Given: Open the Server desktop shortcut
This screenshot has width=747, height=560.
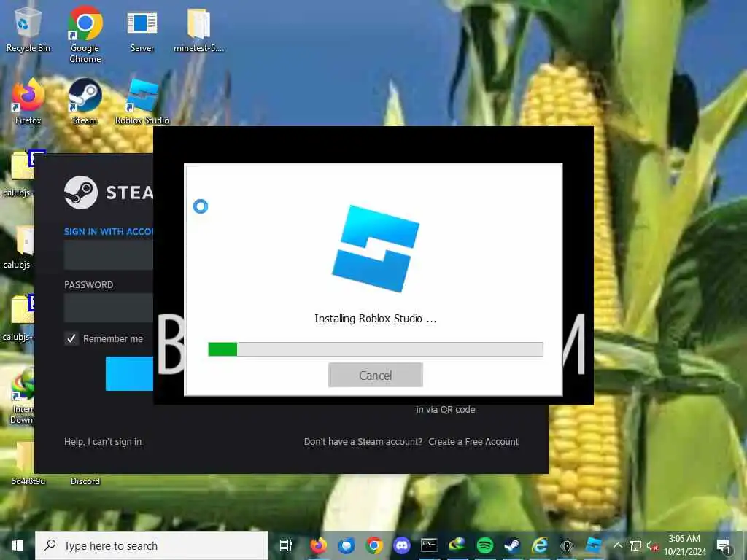Looking at the screenshot, I should pos(142,31).
